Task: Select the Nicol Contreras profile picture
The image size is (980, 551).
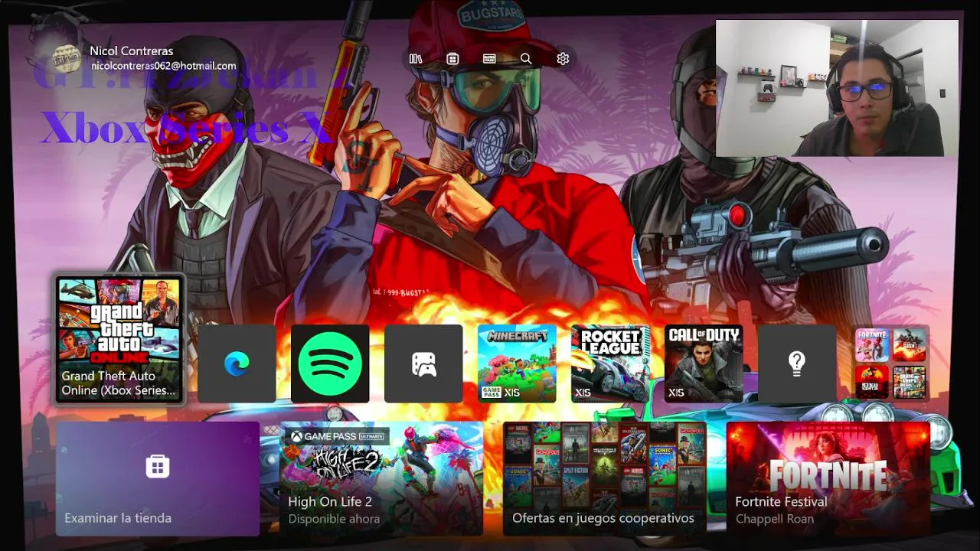Action: click(x=67, y=58)
